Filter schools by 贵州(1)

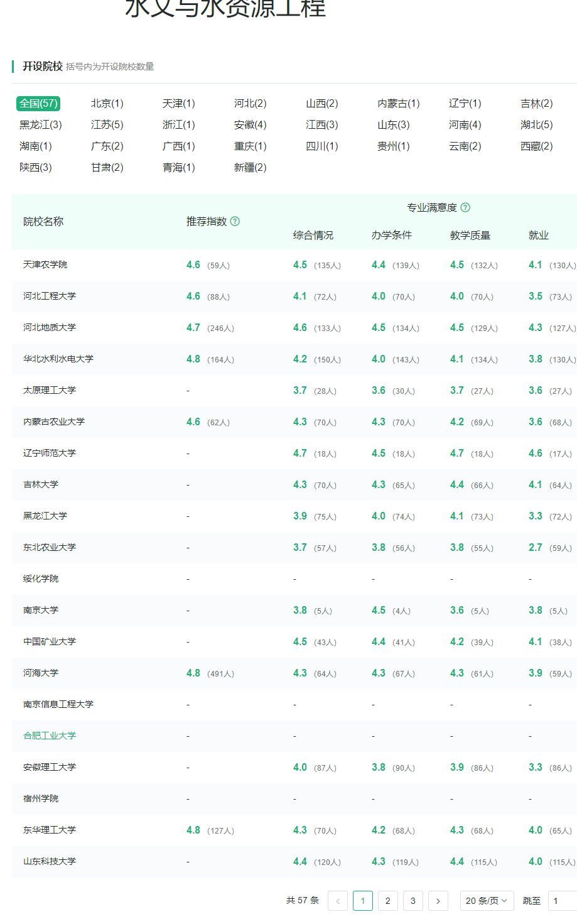tap(394, 146)
